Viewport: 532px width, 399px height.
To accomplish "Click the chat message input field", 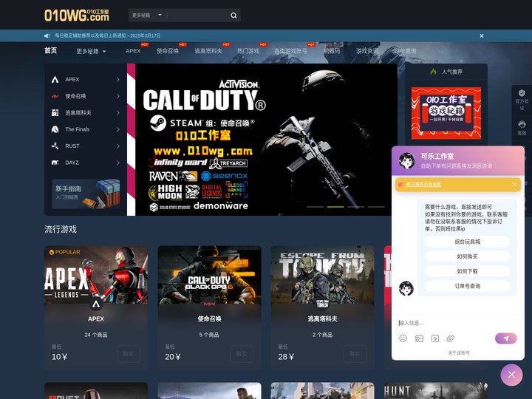I will (457, 323).
